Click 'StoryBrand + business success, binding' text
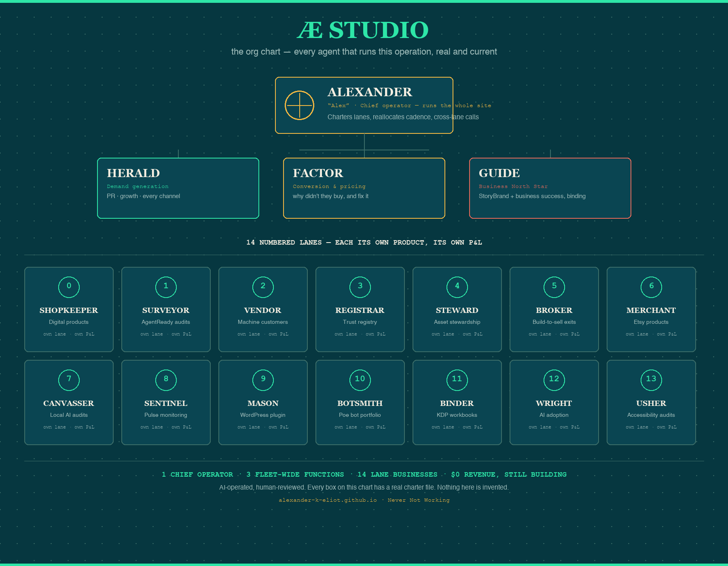This screenshot has width=728, height=566. [532, 196]
